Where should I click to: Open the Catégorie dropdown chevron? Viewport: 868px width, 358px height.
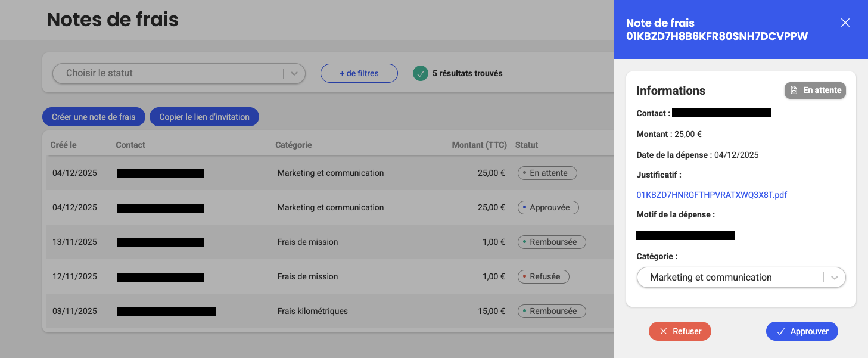[x=835, y=278]
